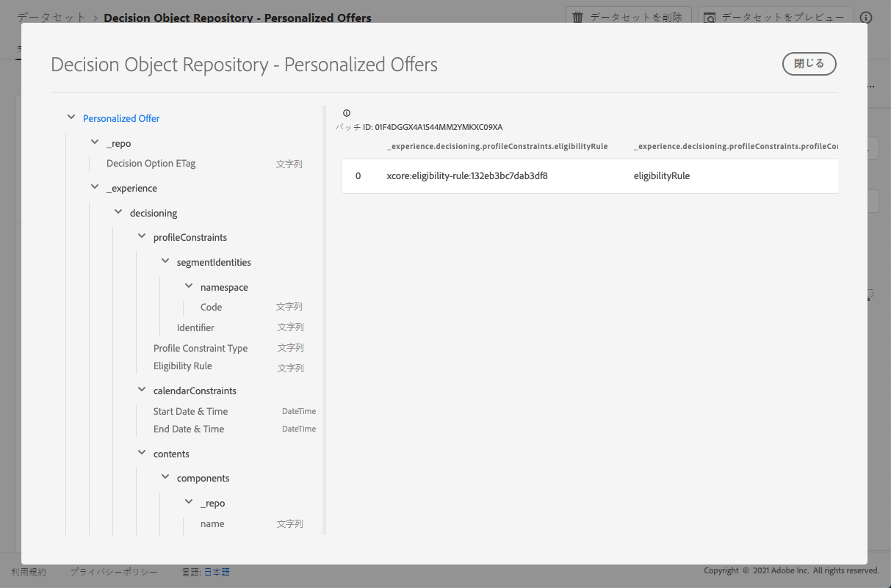Click the info circle icon at top right
The height and width of the screenshot is (588, 891).
pyautogui.click(x=866, y=17)
